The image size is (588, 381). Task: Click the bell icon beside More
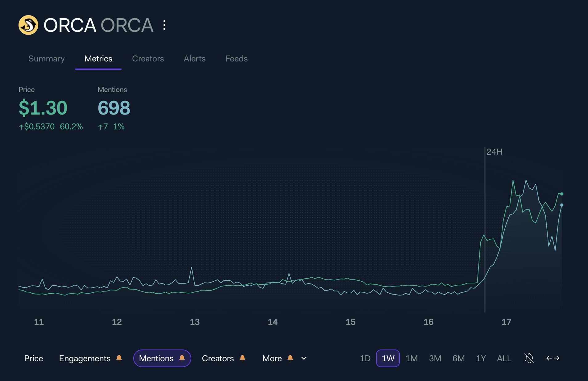[290, 358]
